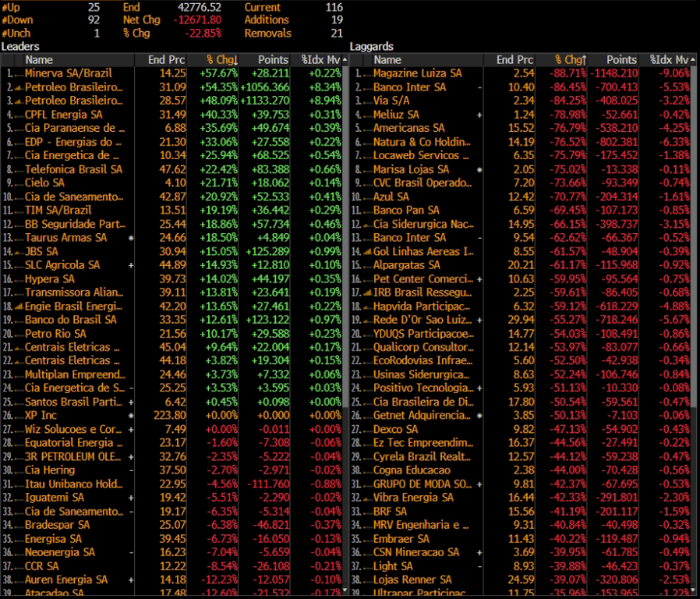Click the End value 42776.52

(200, 7)
